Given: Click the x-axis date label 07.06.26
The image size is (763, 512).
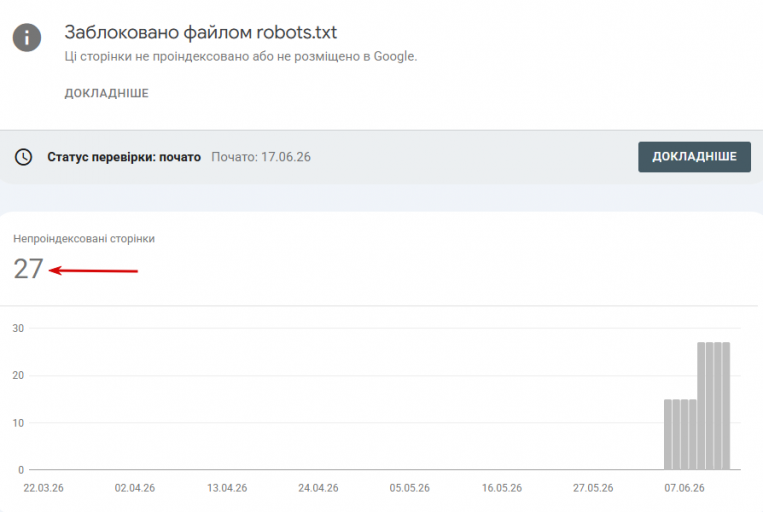Looking at the screenshot, I should pos(684,488).
